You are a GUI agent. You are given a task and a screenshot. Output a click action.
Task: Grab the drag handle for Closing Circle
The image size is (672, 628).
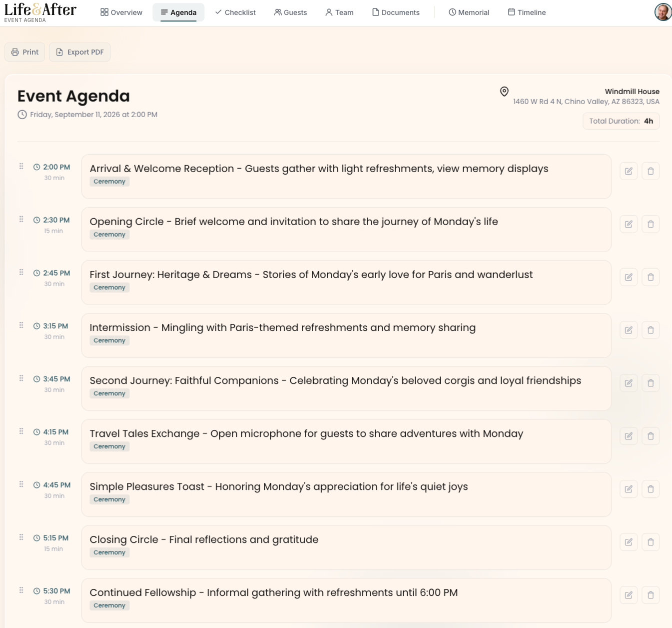click(x=21, y=536)
